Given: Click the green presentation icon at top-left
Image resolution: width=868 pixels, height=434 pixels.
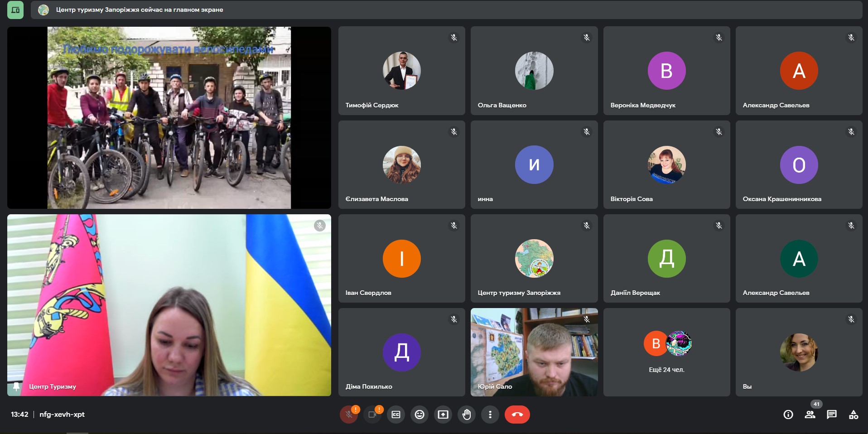Looking at the screenshot, I should [x=15, y=10].
